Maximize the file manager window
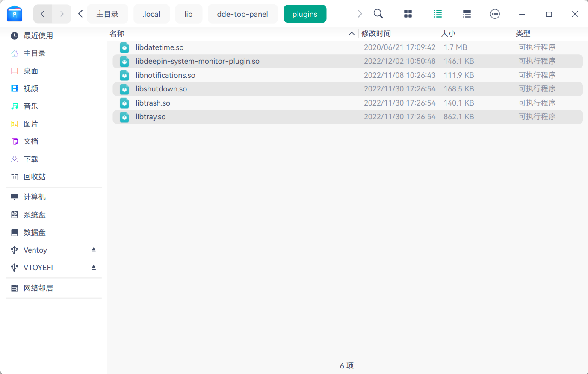Viewport: 588px width, 374px height. click(x=549, y=14)
